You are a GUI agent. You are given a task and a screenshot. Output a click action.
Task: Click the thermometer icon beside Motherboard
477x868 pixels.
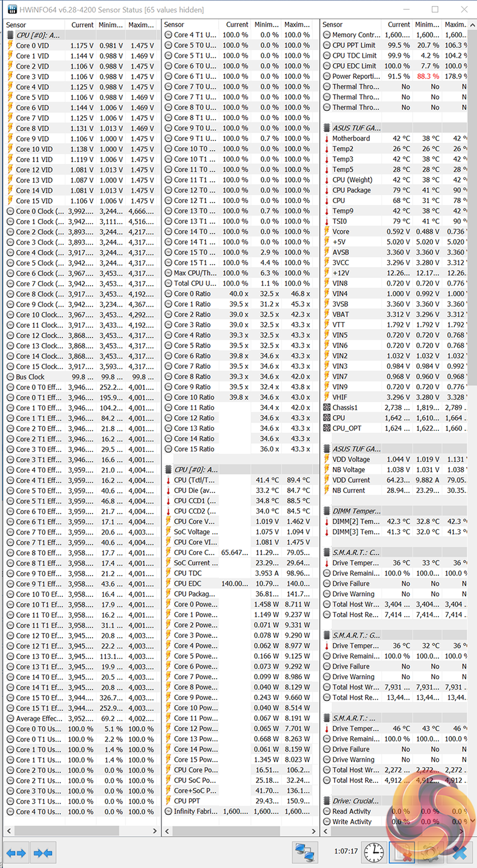(327, 139)
